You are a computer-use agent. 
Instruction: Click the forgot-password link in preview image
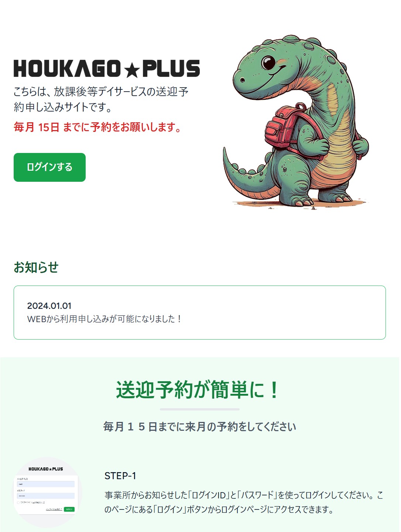click(x=54, y=509)
